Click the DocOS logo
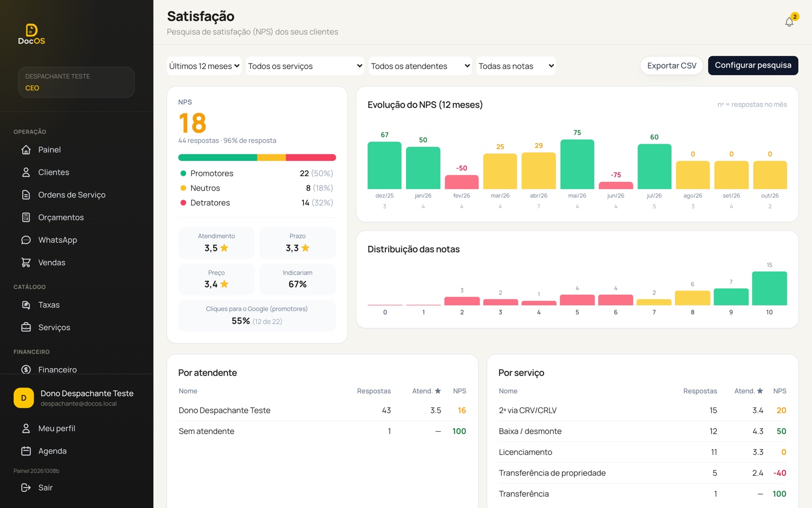 [31, 34]
